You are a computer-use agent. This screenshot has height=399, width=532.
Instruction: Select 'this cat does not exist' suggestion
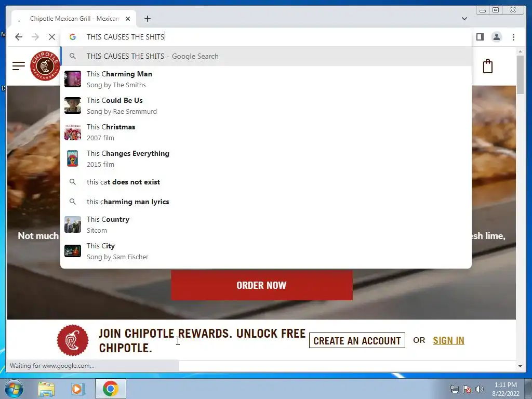tap(266, 182)
